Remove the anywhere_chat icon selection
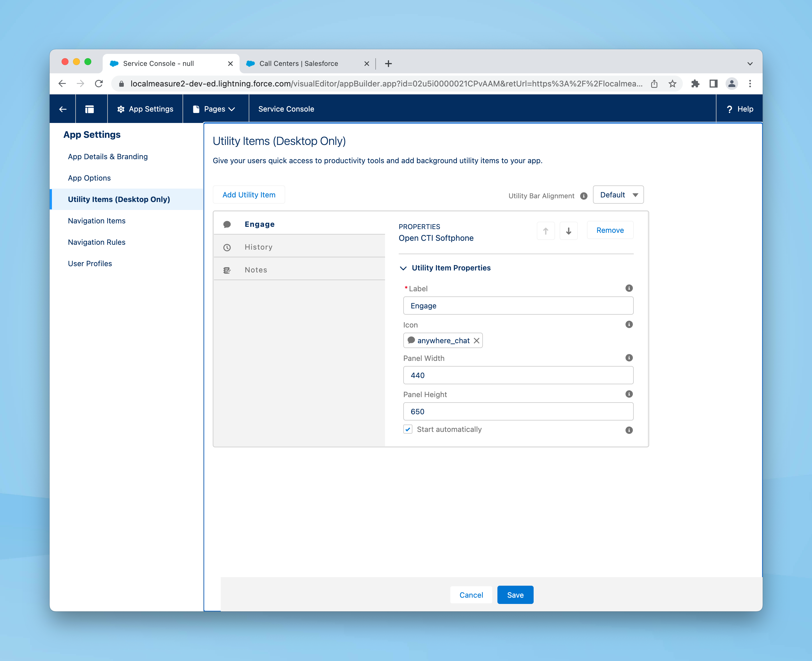Screen dimensions: 812x661 477,341
